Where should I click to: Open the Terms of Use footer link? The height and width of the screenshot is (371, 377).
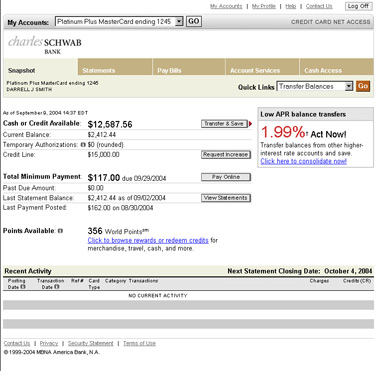pos(139,343)
